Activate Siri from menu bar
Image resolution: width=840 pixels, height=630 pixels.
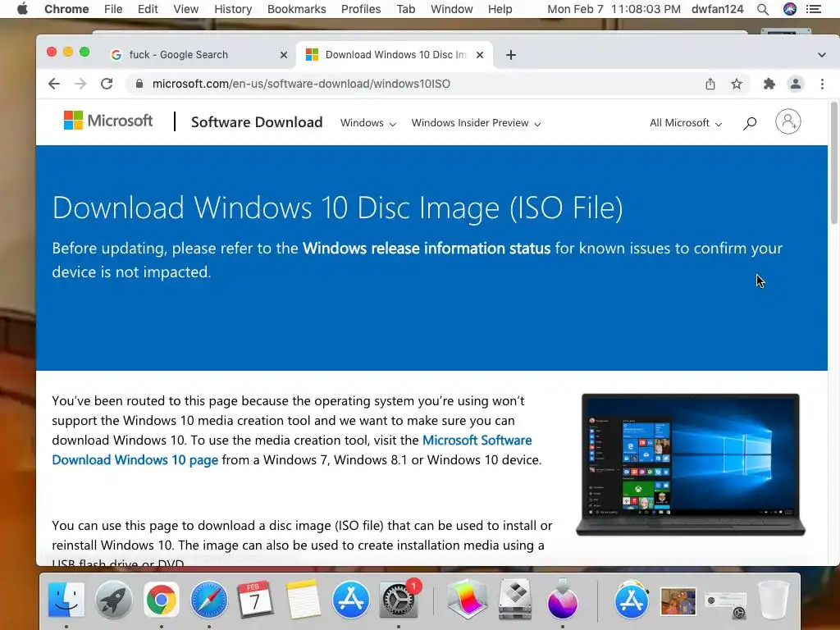coord(790,9)
